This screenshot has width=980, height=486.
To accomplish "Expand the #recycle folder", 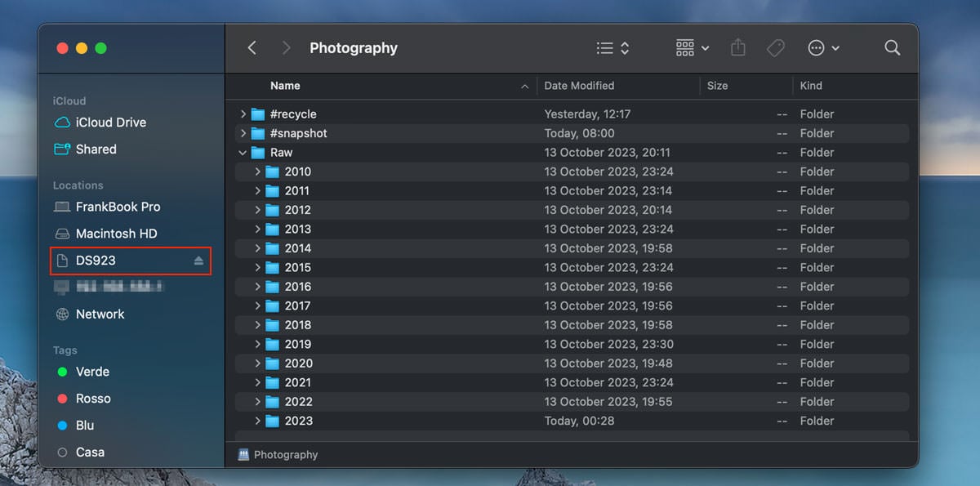I will pyautogui.click(x=243, y=114).
